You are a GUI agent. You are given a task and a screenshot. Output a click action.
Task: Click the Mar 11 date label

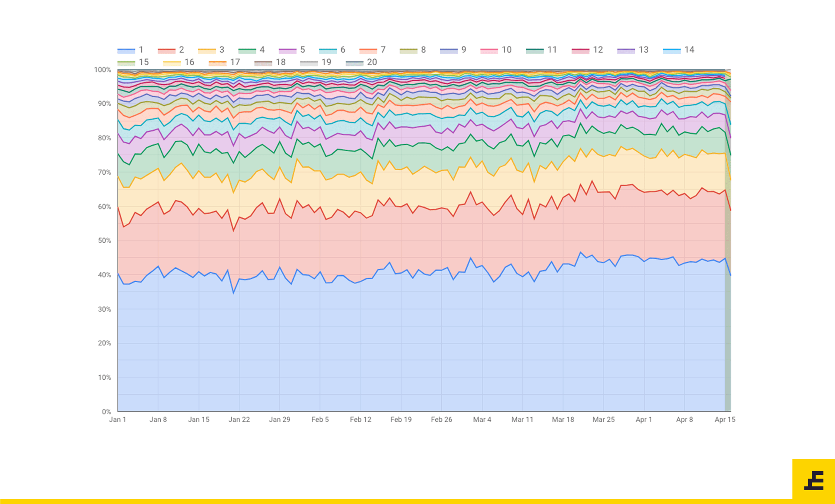point(522,420)
